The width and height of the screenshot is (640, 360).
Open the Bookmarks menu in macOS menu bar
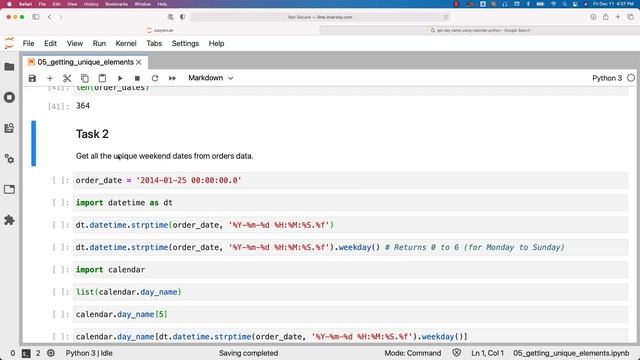116,4
